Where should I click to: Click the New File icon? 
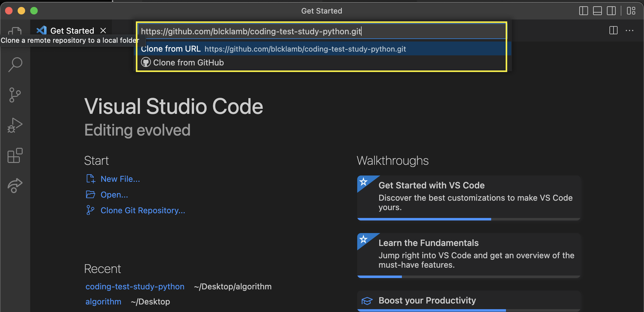tap(91, 179)
